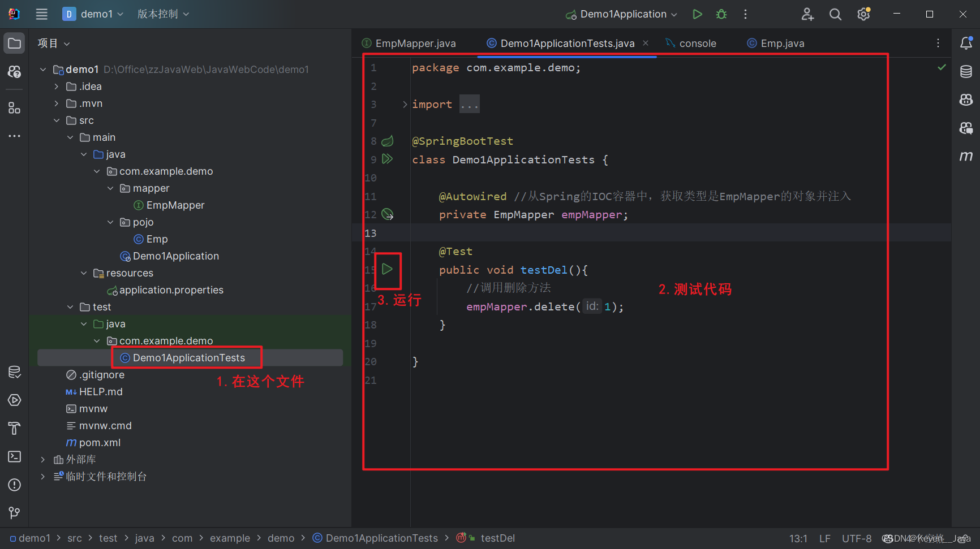
Task: Click the autowired dependency gutter icon on line 12
Action: tap(387, 214)
